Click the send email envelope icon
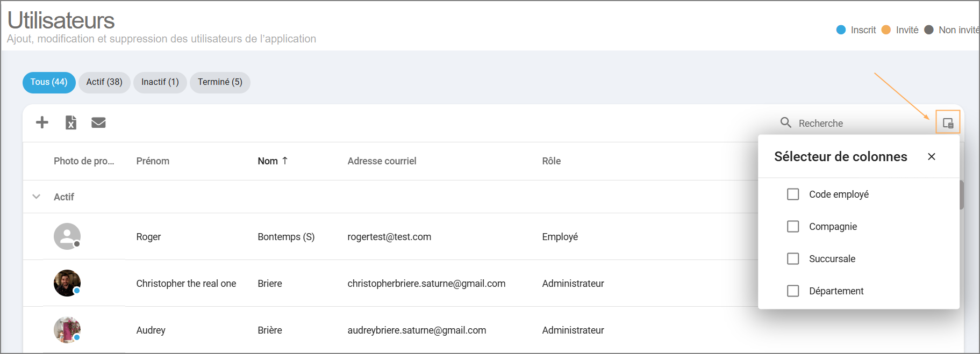Viewport: 980px width, 354px height. tap(98, 122)
